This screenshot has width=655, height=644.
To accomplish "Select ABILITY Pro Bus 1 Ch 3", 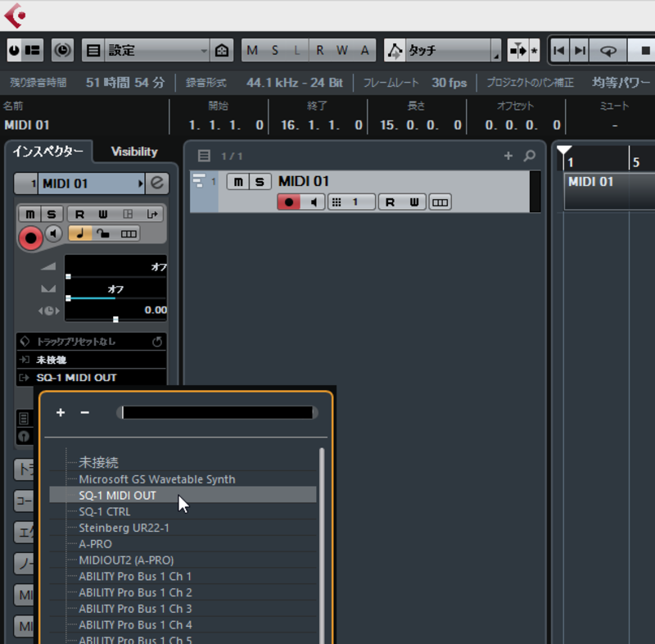I will [183, 609].
